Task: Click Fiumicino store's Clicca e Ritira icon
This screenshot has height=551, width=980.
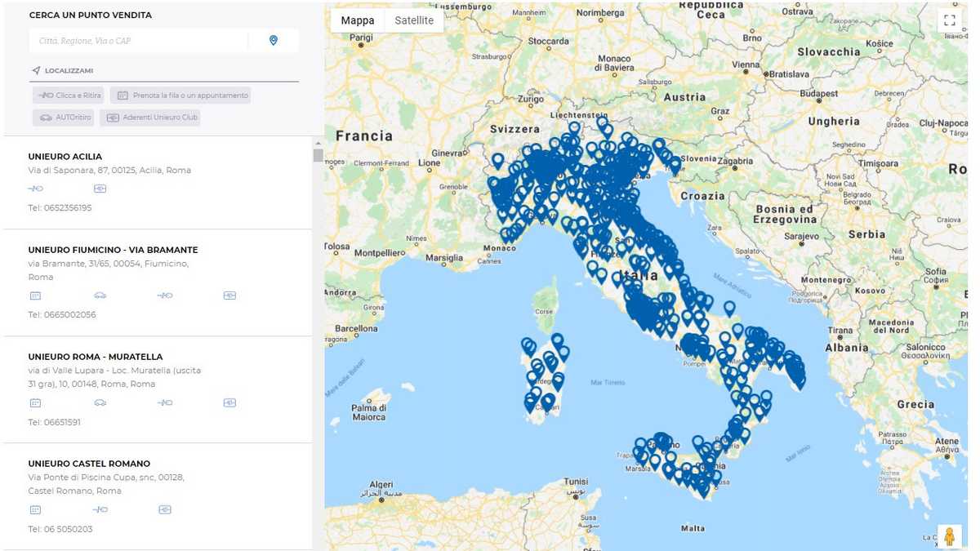Action: pos(165,295)
